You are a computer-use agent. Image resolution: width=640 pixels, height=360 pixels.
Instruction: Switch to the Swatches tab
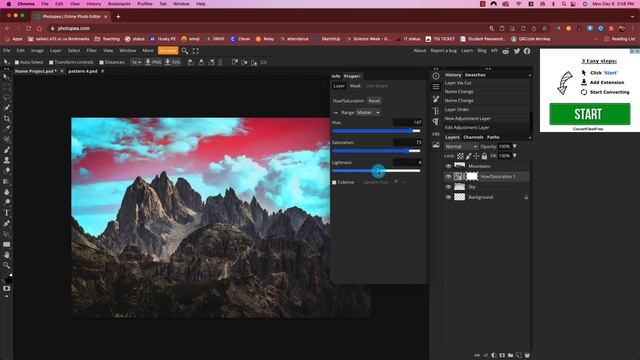click(x=475, y=75)
